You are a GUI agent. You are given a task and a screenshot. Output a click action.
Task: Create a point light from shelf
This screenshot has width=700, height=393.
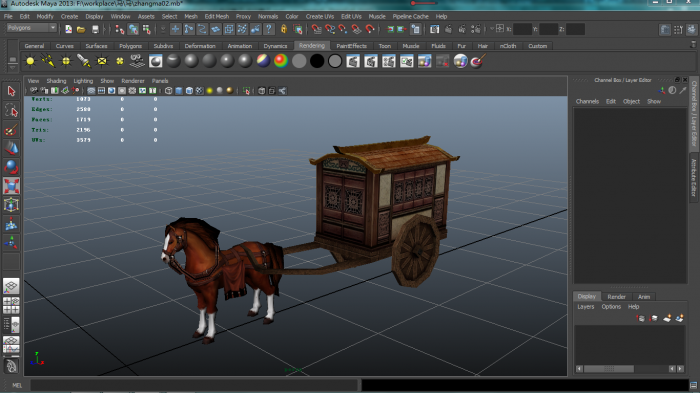[x=66, y=61]
